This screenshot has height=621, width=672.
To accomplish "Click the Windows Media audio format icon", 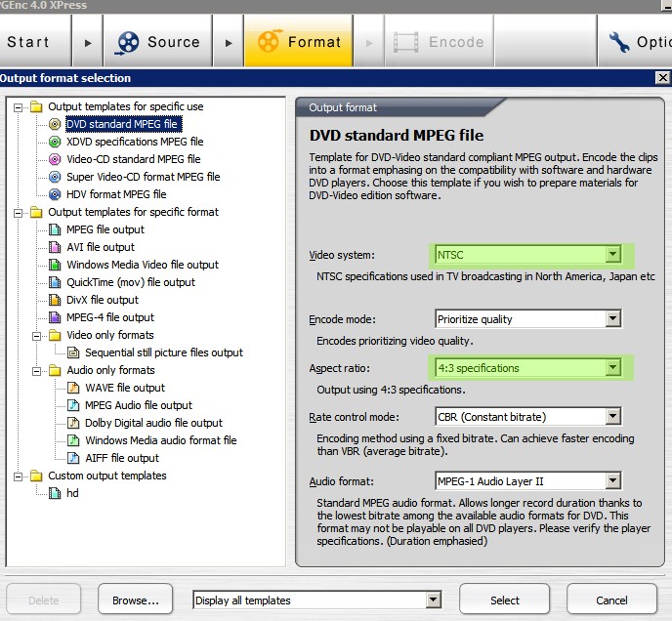I will click(x=73, y=440).
